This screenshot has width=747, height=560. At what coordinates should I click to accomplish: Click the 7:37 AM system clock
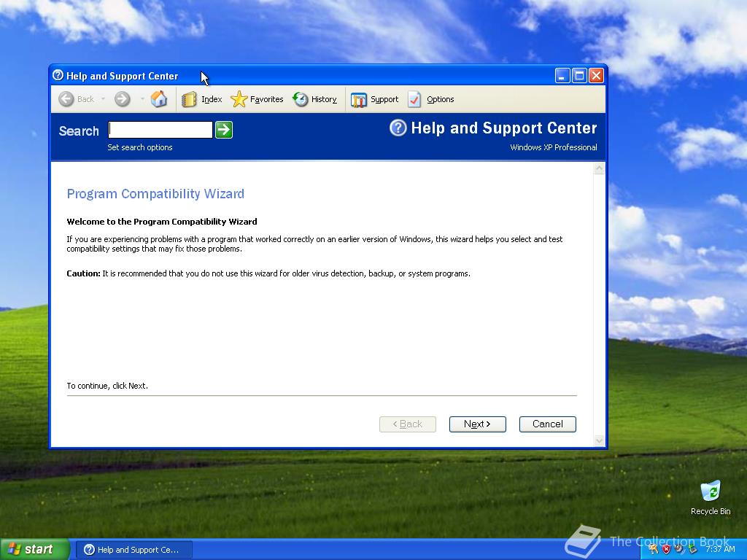tap(720, 549)
